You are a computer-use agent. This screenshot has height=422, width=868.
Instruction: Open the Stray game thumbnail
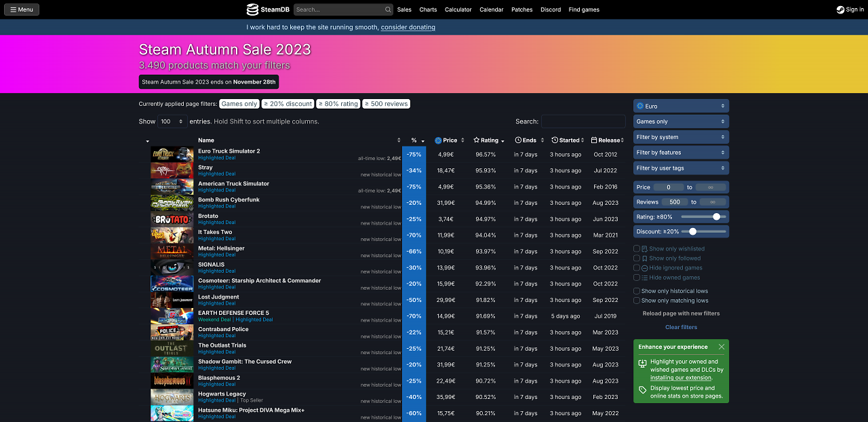point(172,170)
